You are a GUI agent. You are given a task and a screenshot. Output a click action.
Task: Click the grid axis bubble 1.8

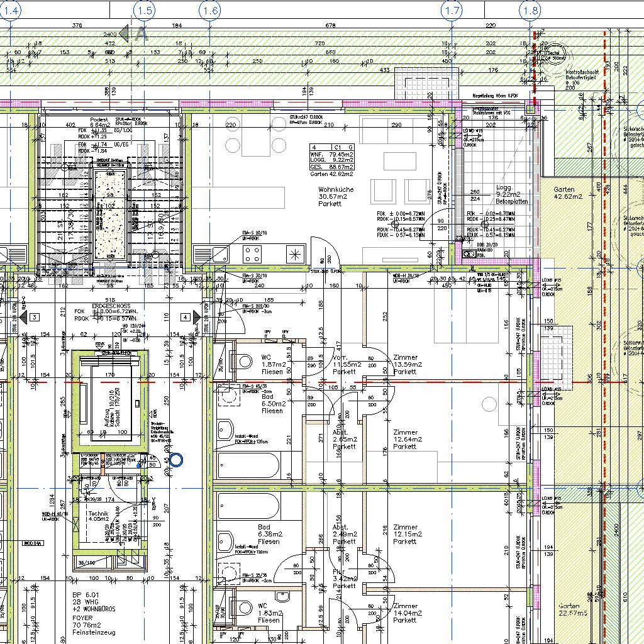(x=531, y=10)
